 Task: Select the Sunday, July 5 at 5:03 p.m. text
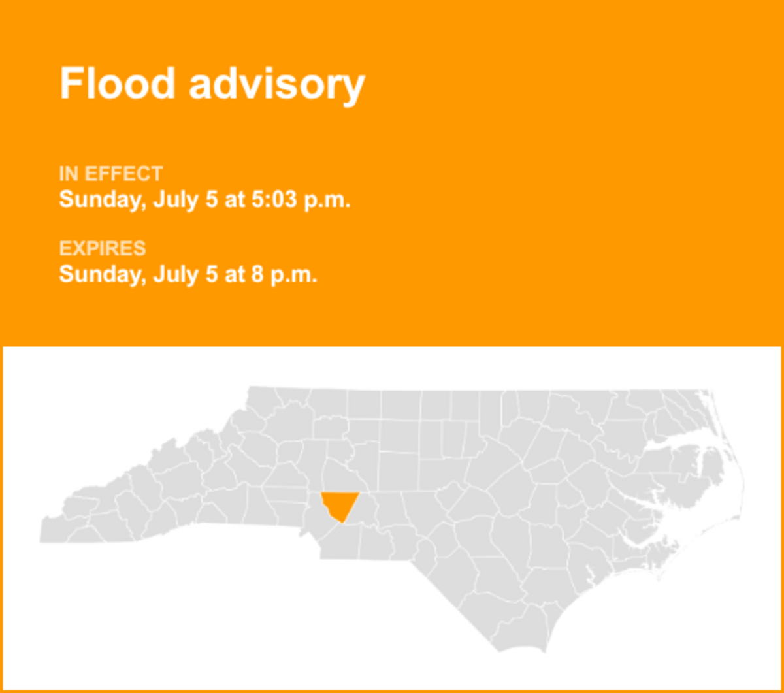point(205,199)
